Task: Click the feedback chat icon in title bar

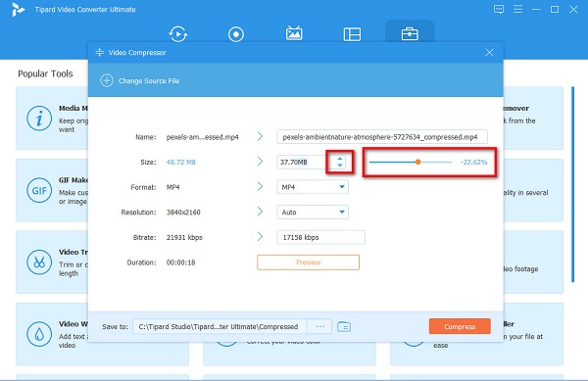Action: [x=499, y=10]
